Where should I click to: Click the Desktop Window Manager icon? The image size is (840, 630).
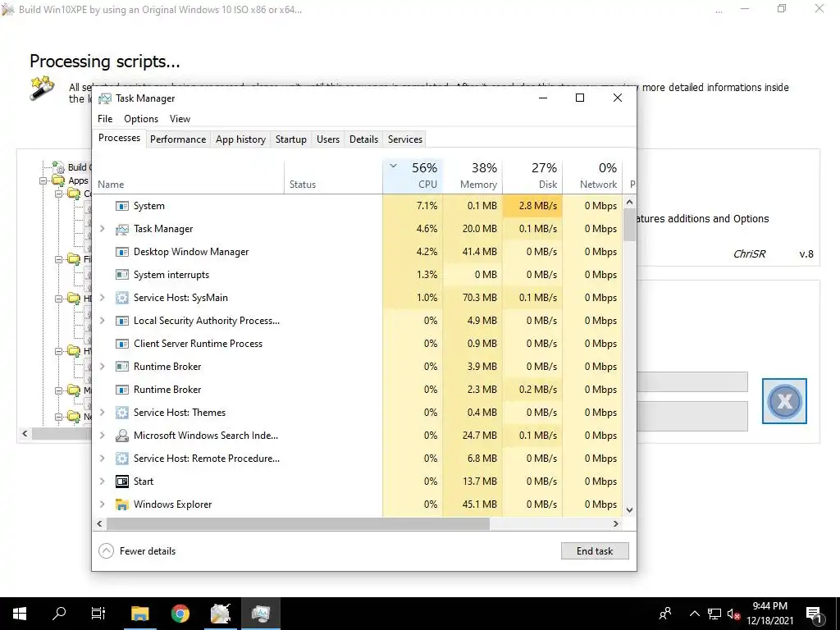(x=122, y=252)
